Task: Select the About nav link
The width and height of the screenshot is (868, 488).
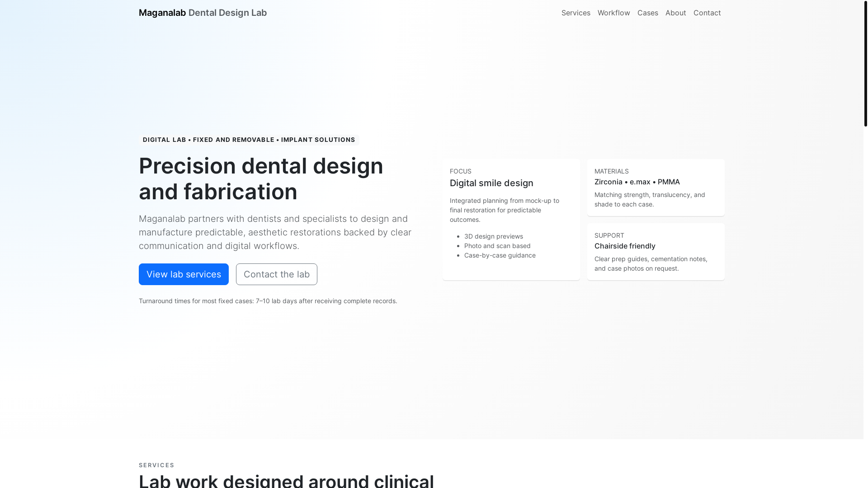Action: click(x=675, y=13)
